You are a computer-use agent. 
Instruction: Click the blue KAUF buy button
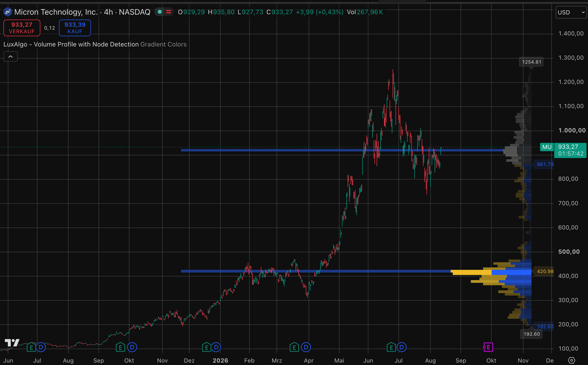[75, 28]
